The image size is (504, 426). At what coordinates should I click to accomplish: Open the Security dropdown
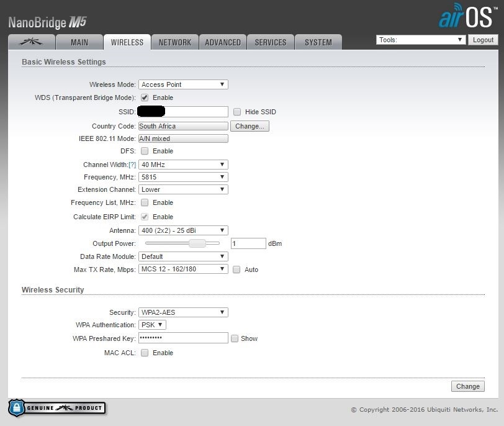(x=183, y=312)
